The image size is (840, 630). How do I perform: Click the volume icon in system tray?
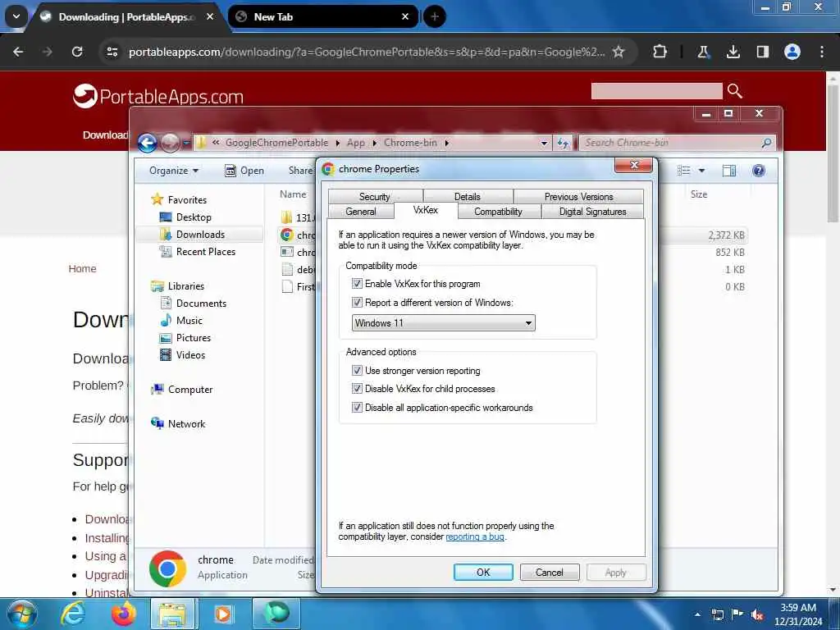click(757, 614)
